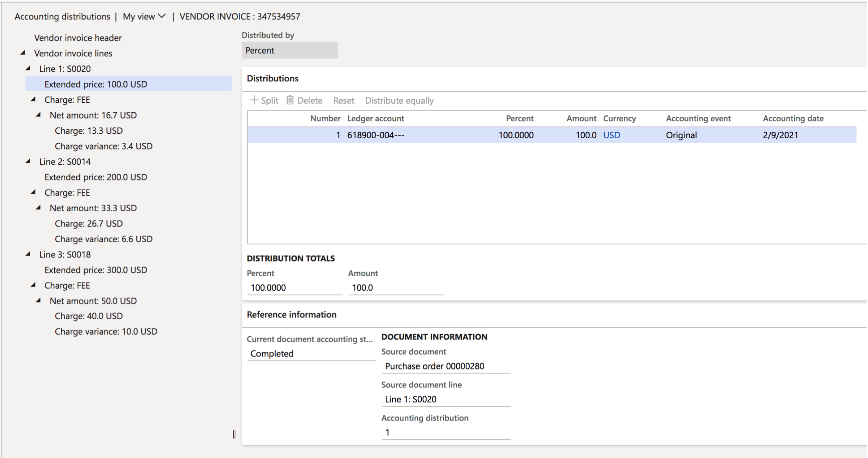Image resolution: width=868 pixels, height=458 pixels.
Task: Click the Source document line field
Action: tap(446, 399)
